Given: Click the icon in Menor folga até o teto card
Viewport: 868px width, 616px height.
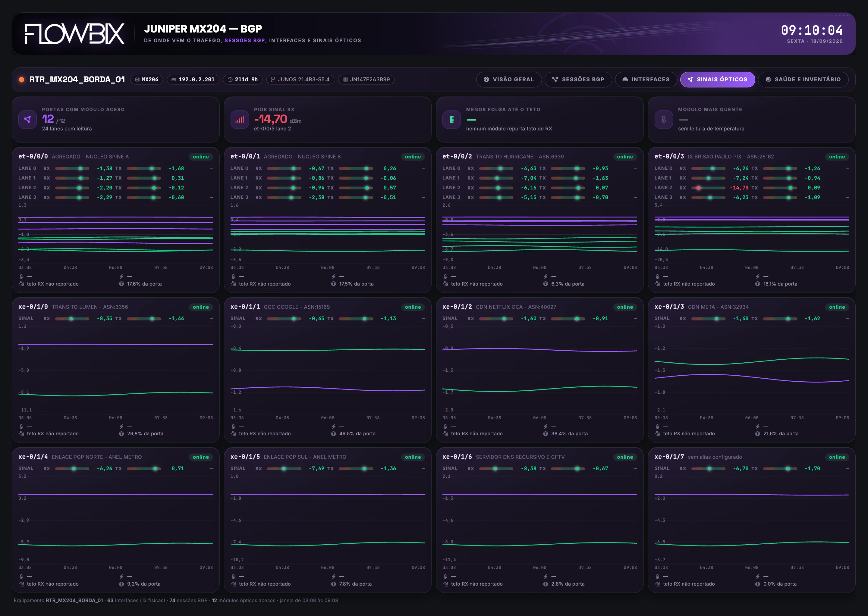Looking at the screenshot, I should coord(452,120).
